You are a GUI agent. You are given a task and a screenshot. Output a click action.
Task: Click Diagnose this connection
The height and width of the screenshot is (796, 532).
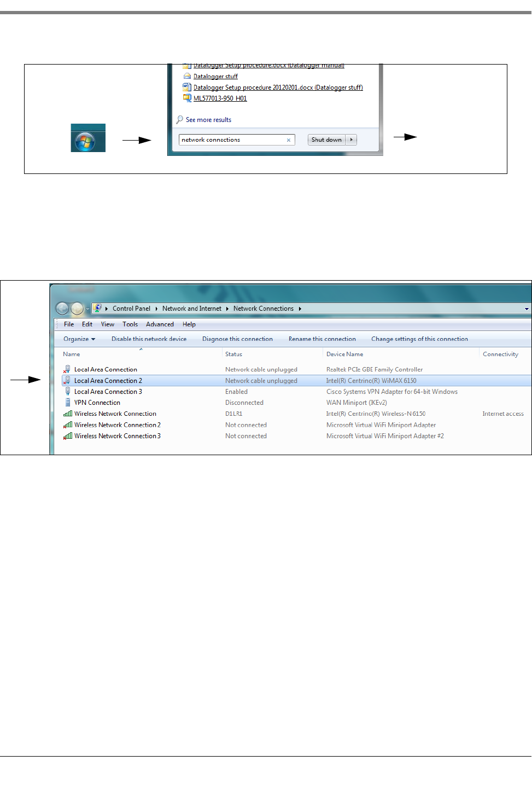pyautogui.click(x=237, y=339)
